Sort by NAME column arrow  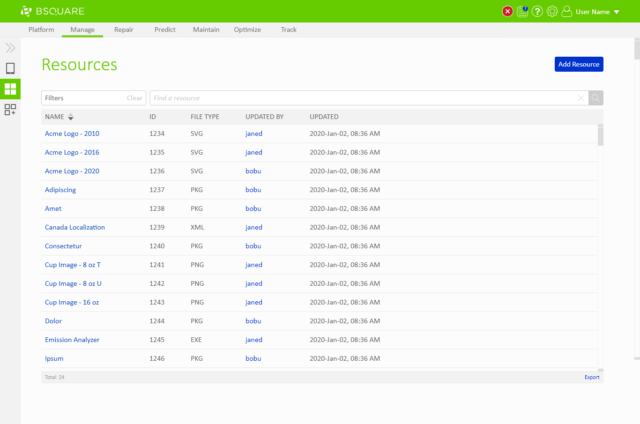[x=71, y=117]
